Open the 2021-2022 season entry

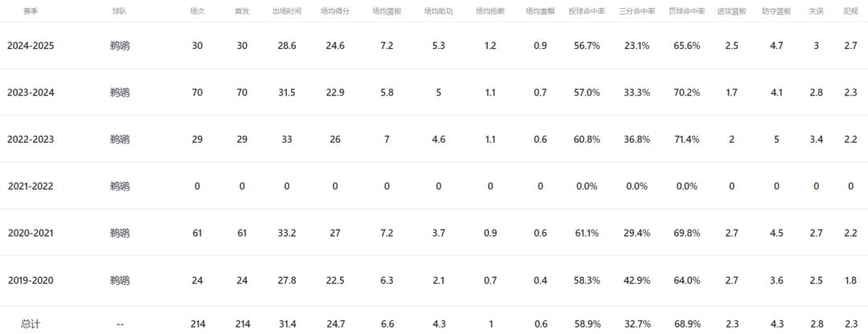click(29, 186)
